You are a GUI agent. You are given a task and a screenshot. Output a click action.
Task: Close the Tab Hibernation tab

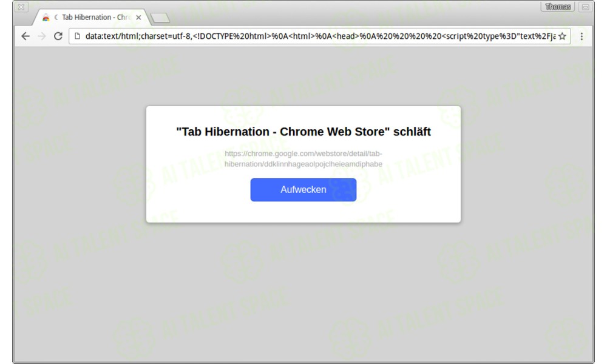click(138, 18)
